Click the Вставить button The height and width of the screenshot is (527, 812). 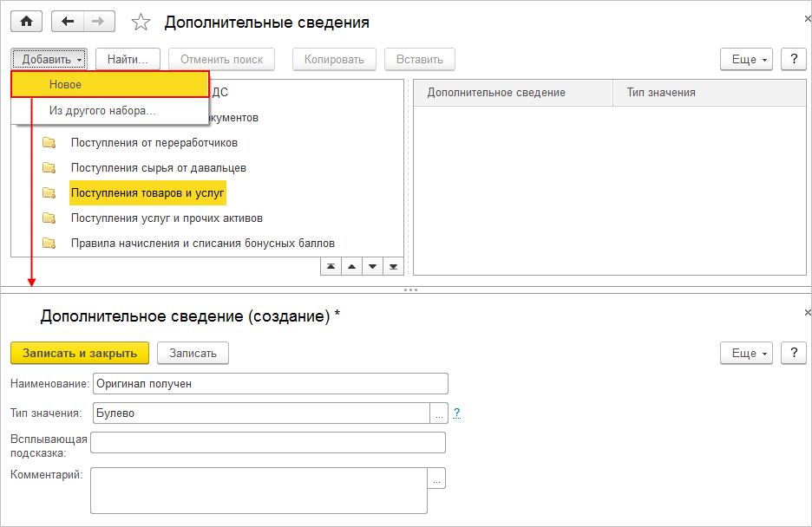[420, 60]
